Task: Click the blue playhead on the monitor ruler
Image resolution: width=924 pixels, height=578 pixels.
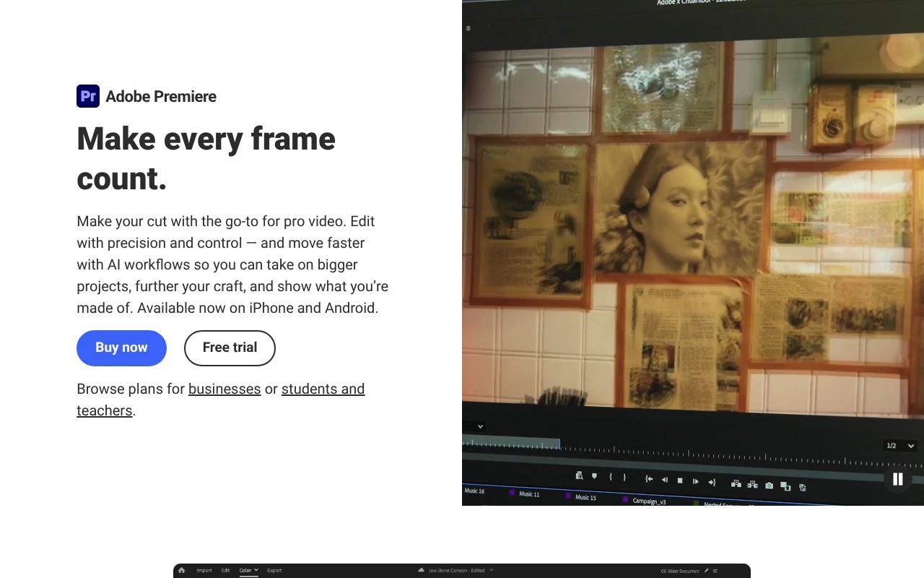Action: pos(559,444)
